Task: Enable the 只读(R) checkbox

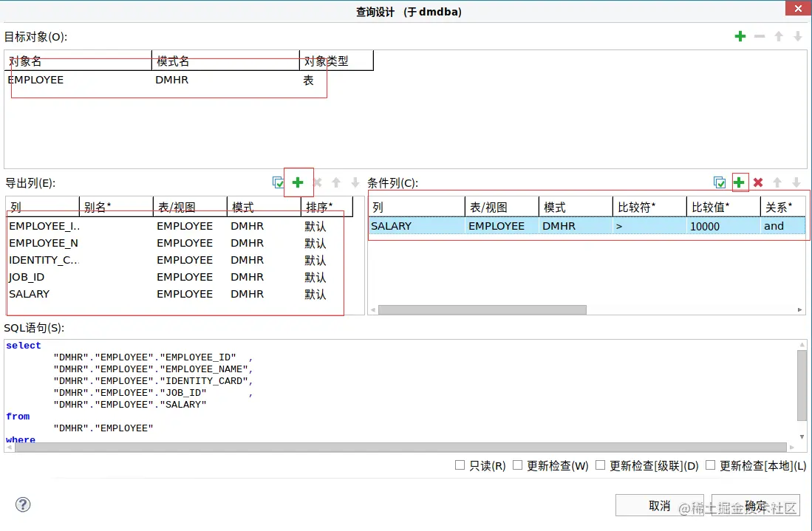Action: coord(460,465)
